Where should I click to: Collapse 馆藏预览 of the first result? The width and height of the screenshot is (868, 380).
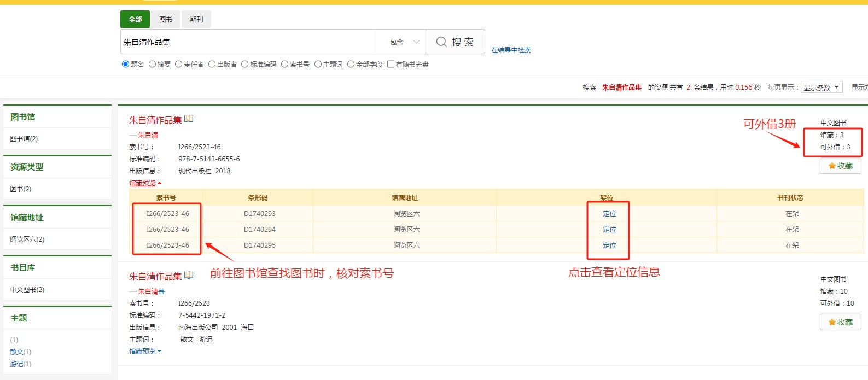145,183
